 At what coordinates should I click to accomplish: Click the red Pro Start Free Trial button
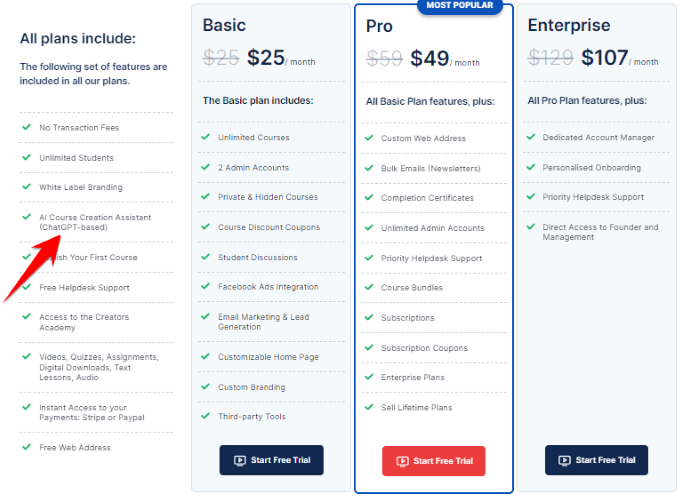(433, 461)
